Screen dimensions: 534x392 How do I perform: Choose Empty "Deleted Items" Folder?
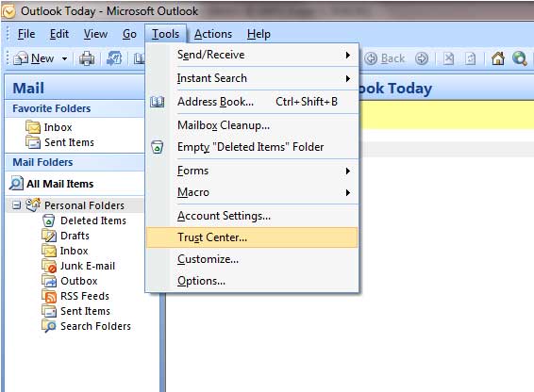tap(252, 147)
